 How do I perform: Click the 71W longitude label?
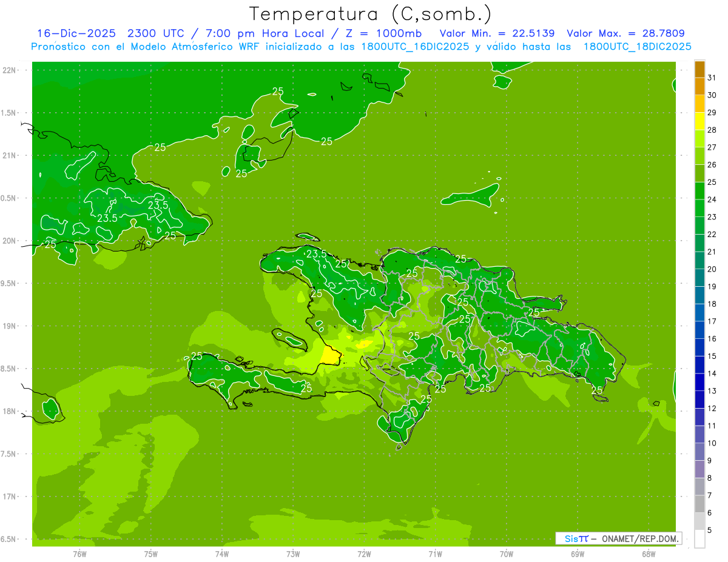click(435, 554)
